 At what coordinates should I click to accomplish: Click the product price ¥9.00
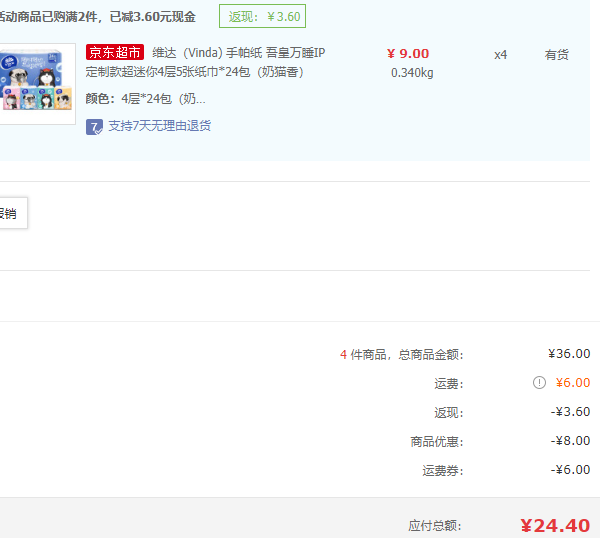[x=408, y=54]
